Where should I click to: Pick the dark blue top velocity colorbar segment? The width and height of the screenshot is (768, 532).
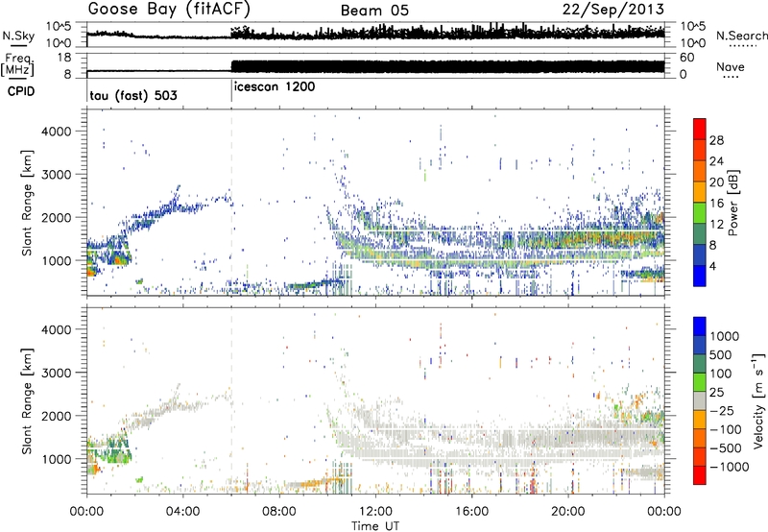click(x=700, y=326)
